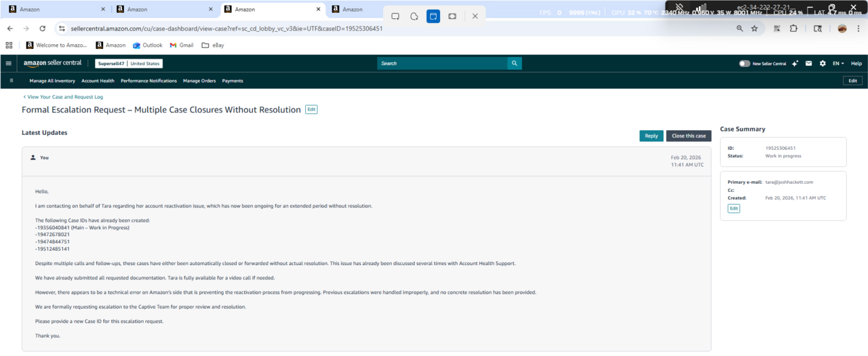Open Account Health menu item

pos(98,81)
